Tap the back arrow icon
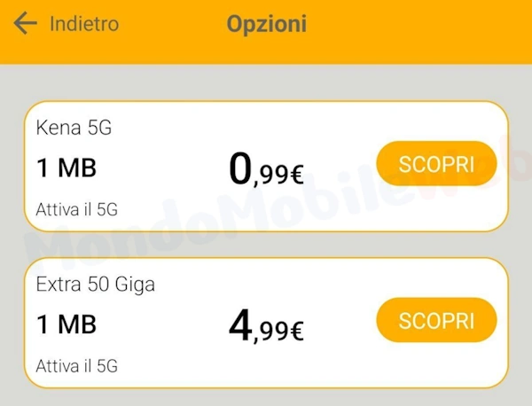Image resolution: width=532 pixels, height=406 pixels. (25, 23)
